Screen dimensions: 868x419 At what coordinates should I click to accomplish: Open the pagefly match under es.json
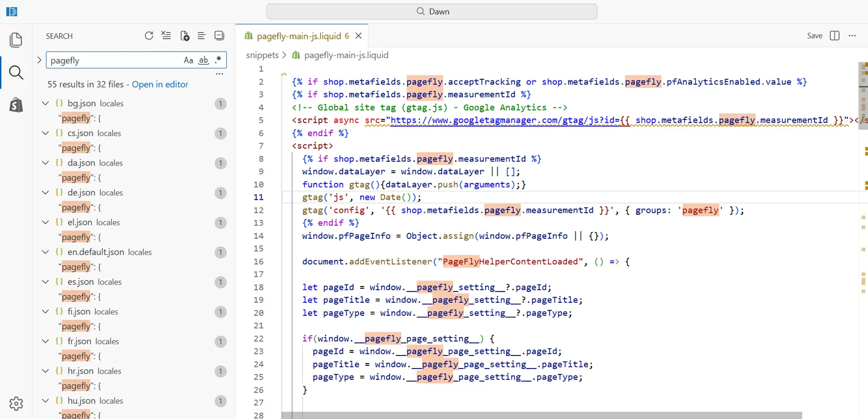click(80, 296)
